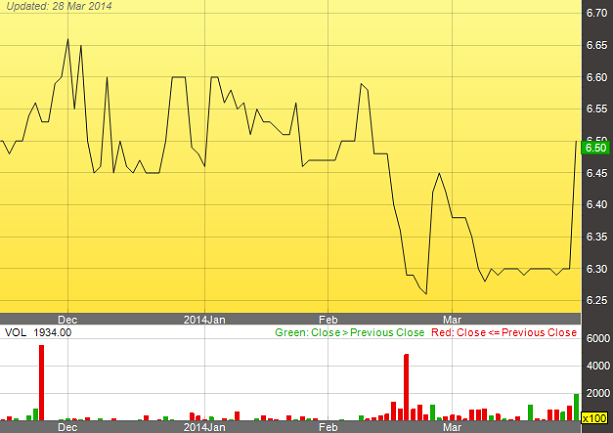Click the tall red volume bar in February
This screenshot has height=433, width=613.
pyautogui.click(x=407, y=387)
